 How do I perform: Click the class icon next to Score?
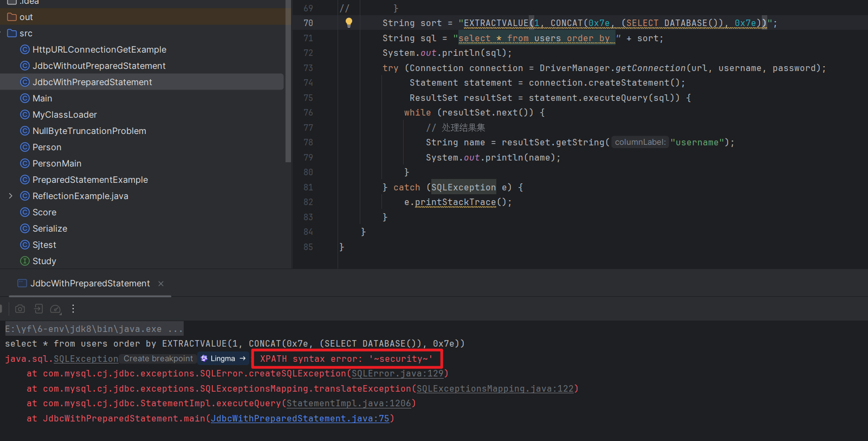[x=24, y=212]
